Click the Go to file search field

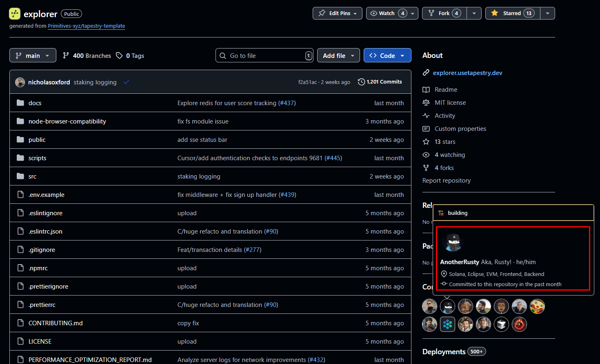264,55
